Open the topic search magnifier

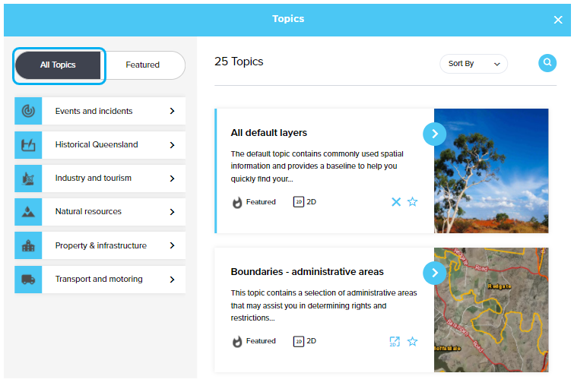tap(547, 62)
